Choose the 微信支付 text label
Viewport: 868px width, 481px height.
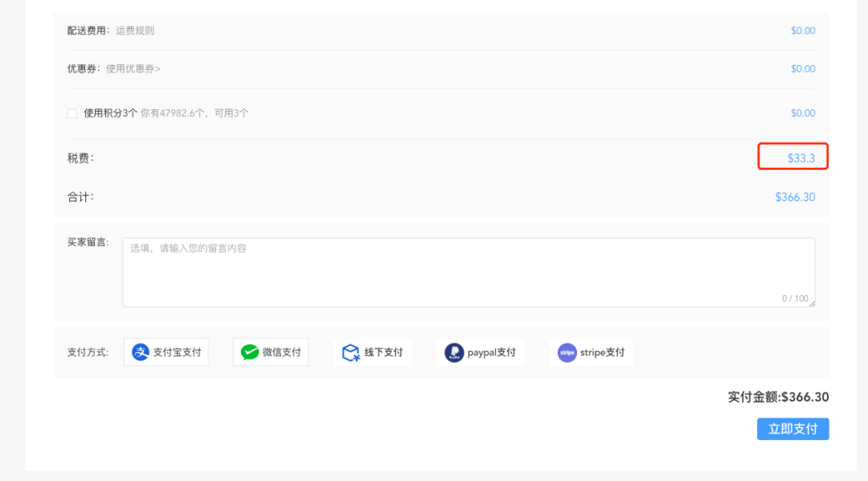281,352
